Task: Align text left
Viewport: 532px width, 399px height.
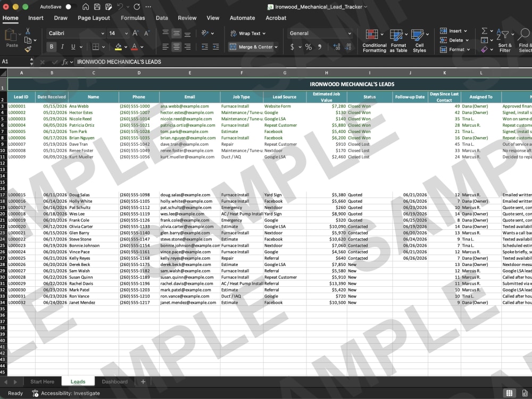Action: pos(165,47)
